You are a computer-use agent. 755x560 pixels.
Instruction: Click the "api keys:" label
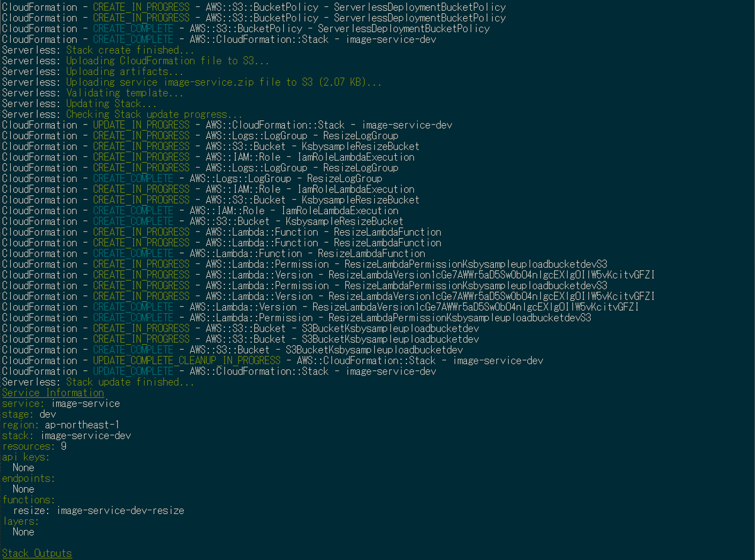pos(26,456)
